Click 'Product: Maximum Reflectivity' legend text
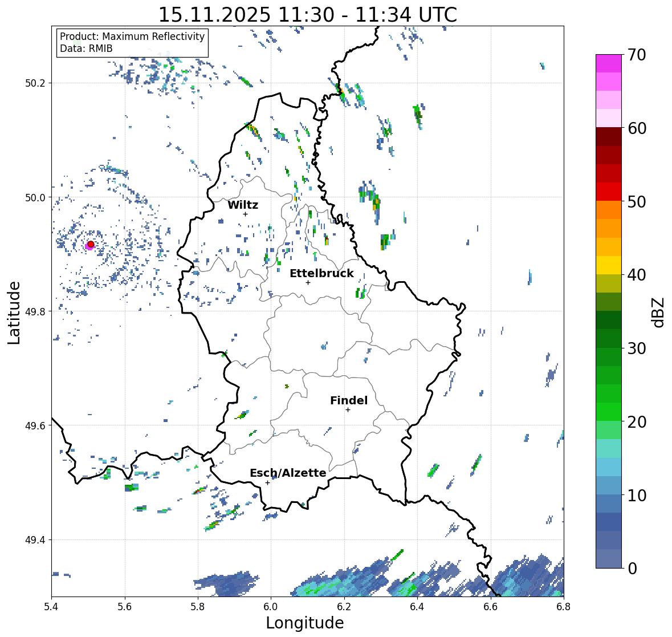The height and width of the screenshot is (637, 672). point(132,36)
